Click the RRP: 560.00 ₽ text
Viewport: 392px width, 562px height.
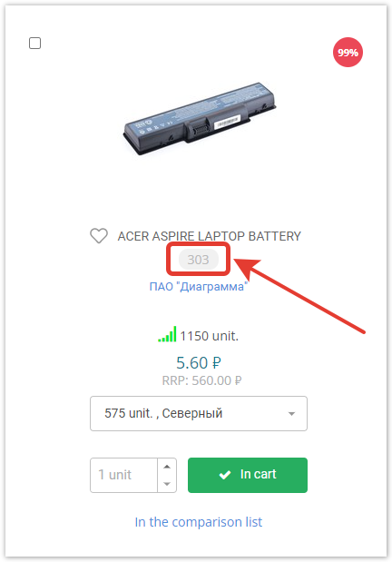coord(201,380)
